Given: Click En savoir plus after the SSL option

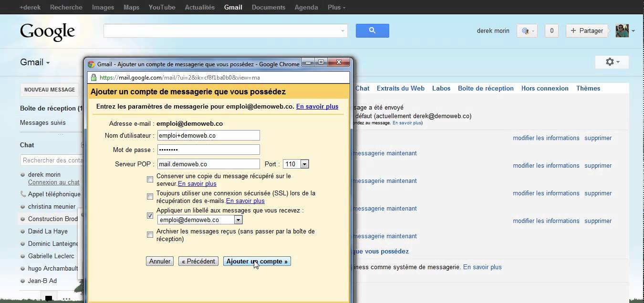Looking at the screenshot, I should (245, 201).
